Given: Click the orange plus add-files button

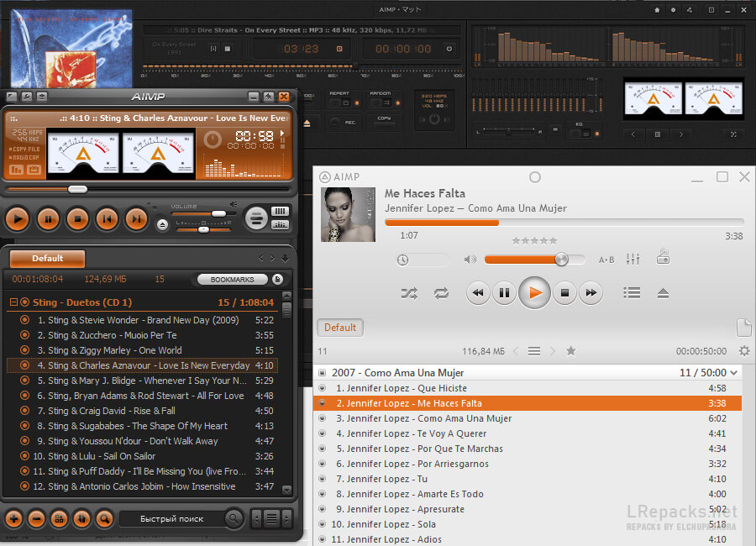Looking at the screenshot, I should tap(14, 518).
